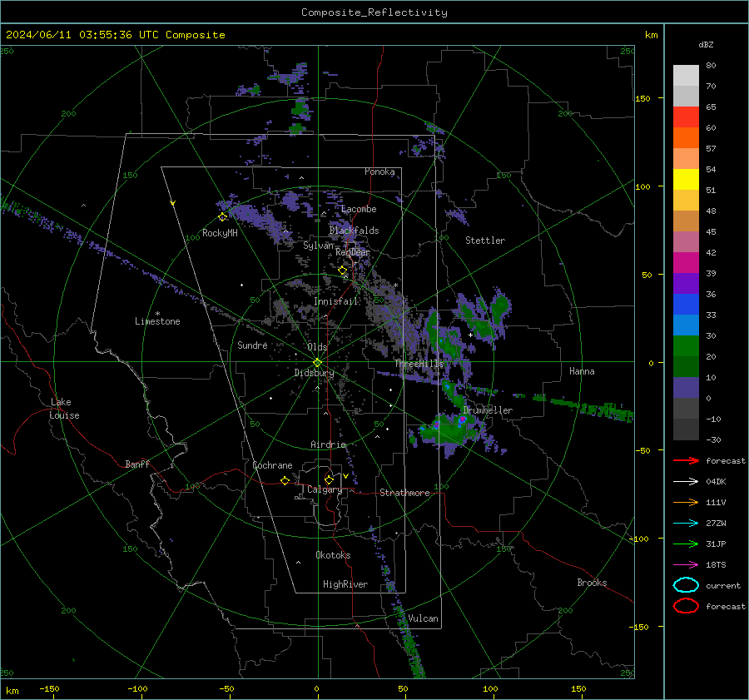Click the Calgary city label

tap(325, 489)
